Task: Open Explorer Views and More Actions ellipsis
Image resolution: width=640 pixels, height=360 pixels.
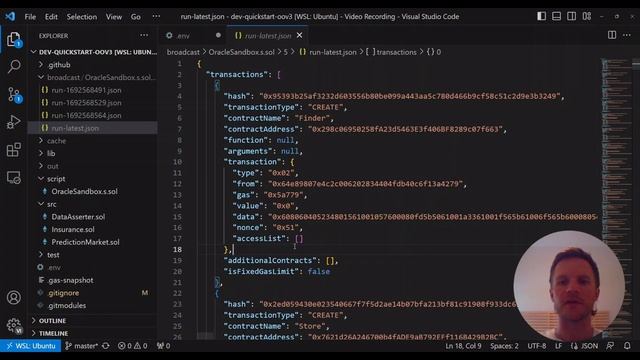Action: coord(144,36)
